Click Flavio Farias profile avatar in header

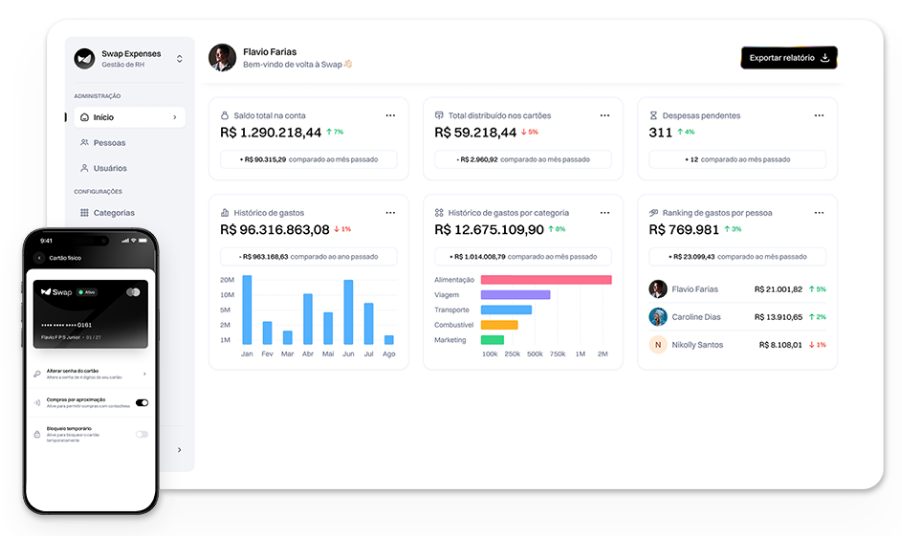click(x=222, y=57)
